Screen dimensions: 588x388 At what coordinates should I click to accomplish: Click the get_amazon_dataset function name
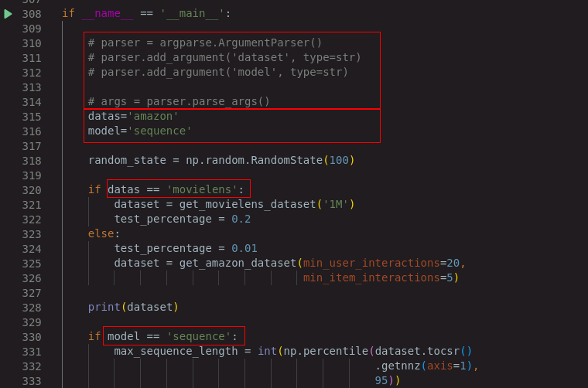coord(238,263)
